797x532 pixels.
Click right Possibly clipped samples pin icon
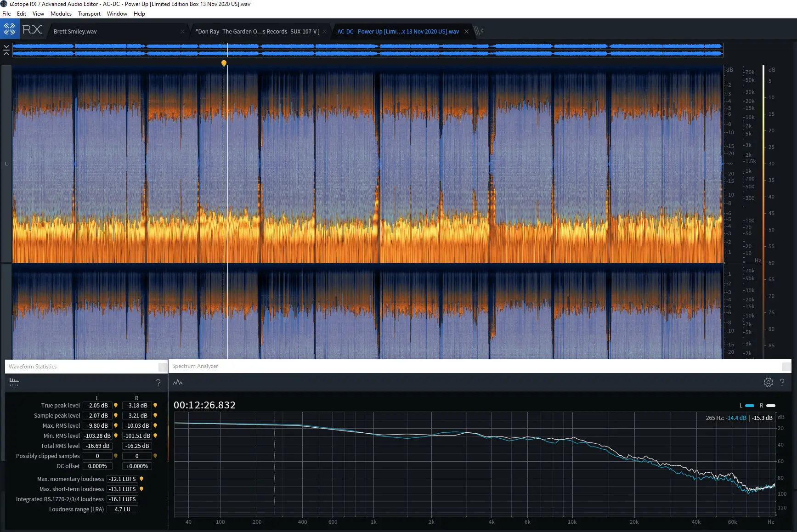click(155, 456)
